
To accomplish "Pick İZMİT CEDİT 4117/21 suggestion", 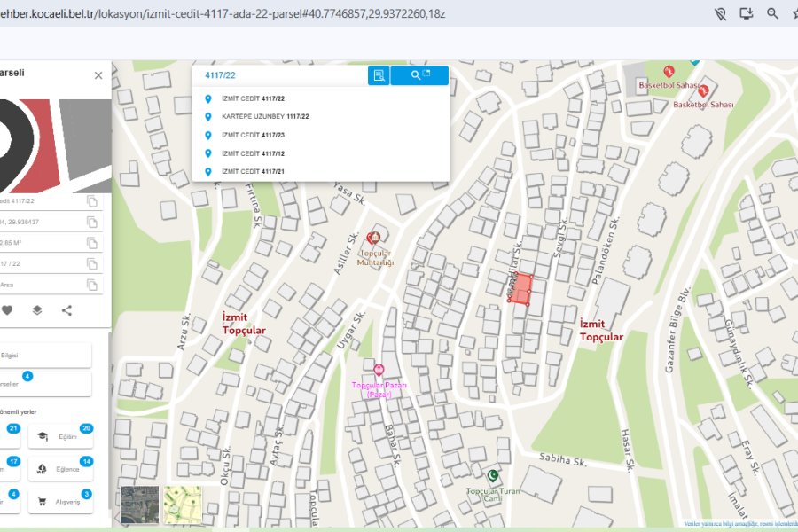I will point(252,171).
